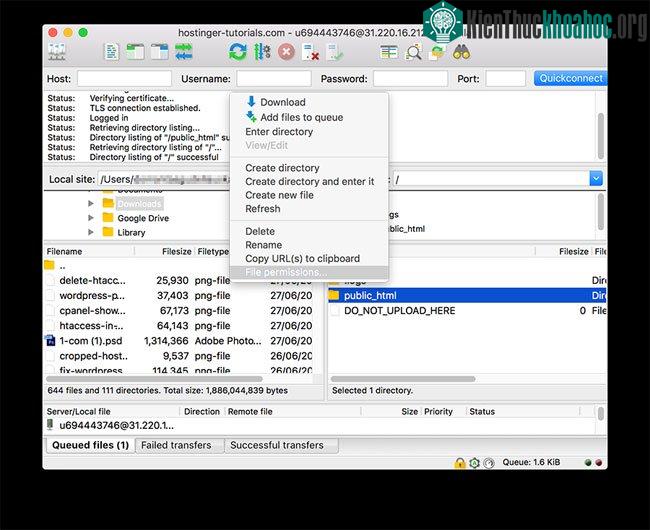Click the disconnect from server icon
This screenshot has height=530, width=650.
click(x=310, y=53)
